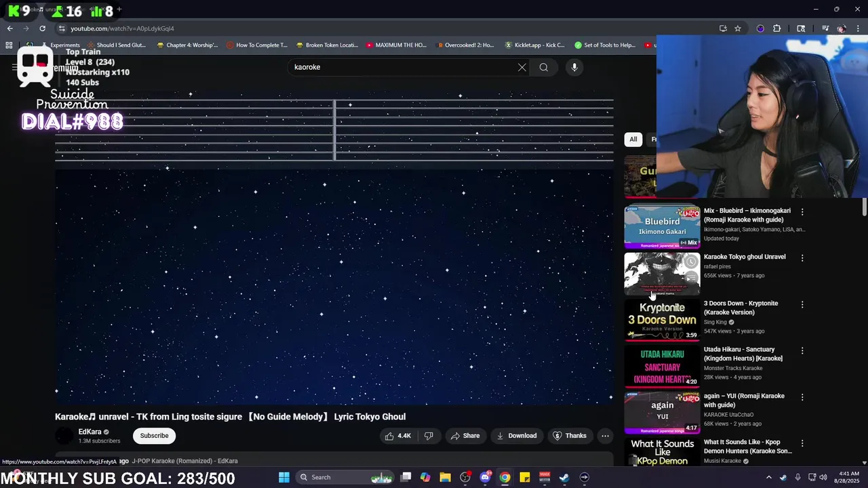Click the Monster Tracks Karaoke channel name
868x488 pixels.
pos(733,368)
